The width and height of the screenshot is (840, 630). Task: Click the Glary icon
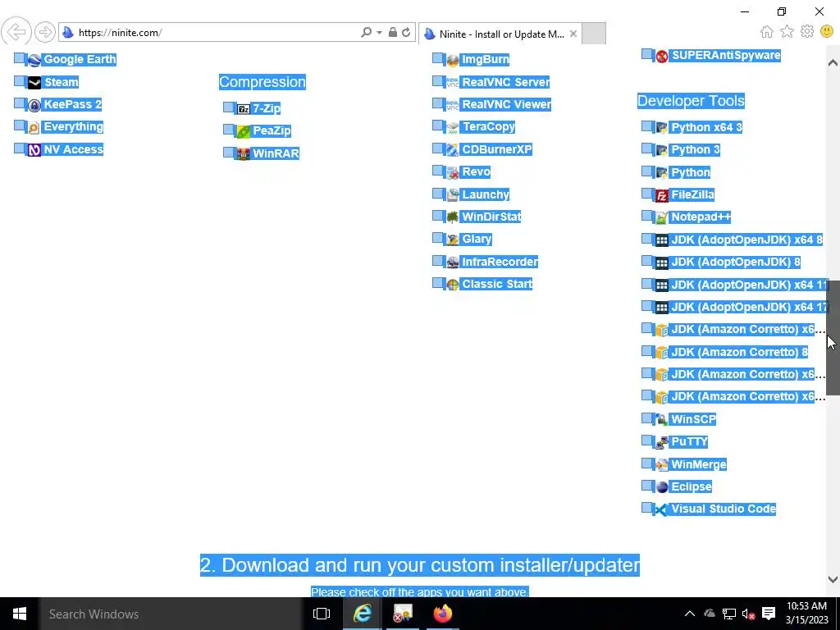point(453,240)
